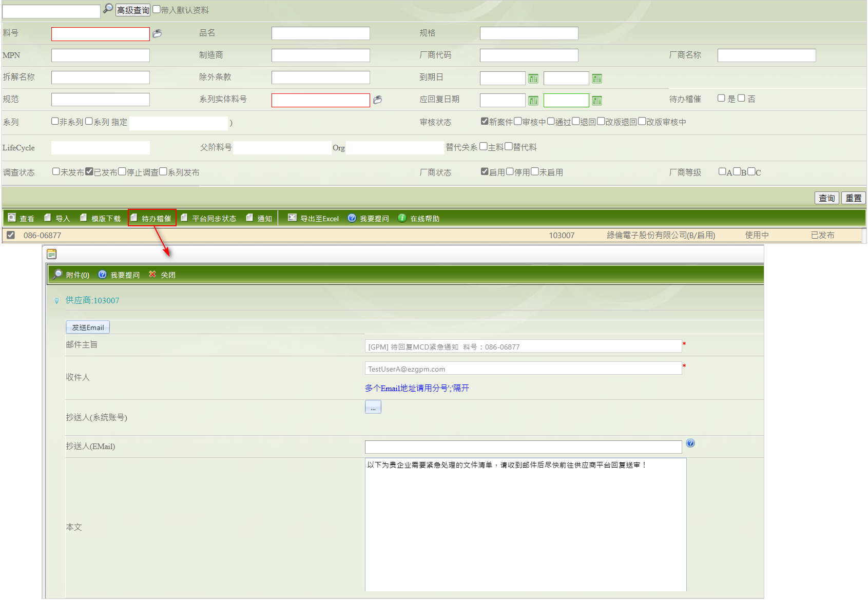Open 附件(0) in the dialog toolbar
Image resolution: width=868 pixels, height=600 pixels.
pos(71,275)
